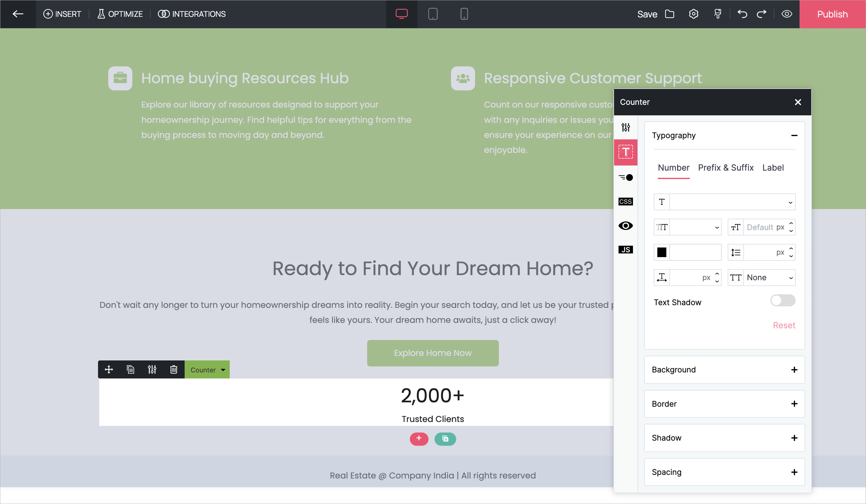
Task: Switch to the Prefix & Suffix tab
Action: (x=726, y=168)
